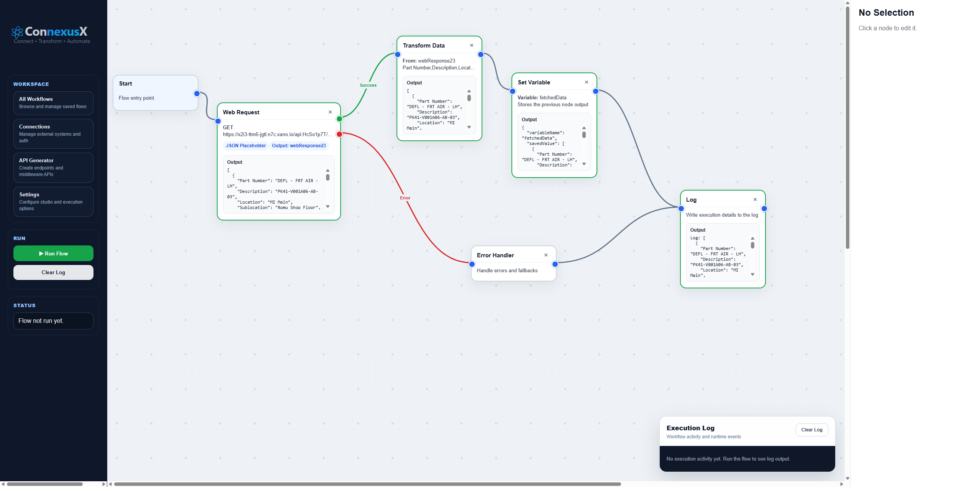Open All Workflows in the sidebar

point(53,102)
